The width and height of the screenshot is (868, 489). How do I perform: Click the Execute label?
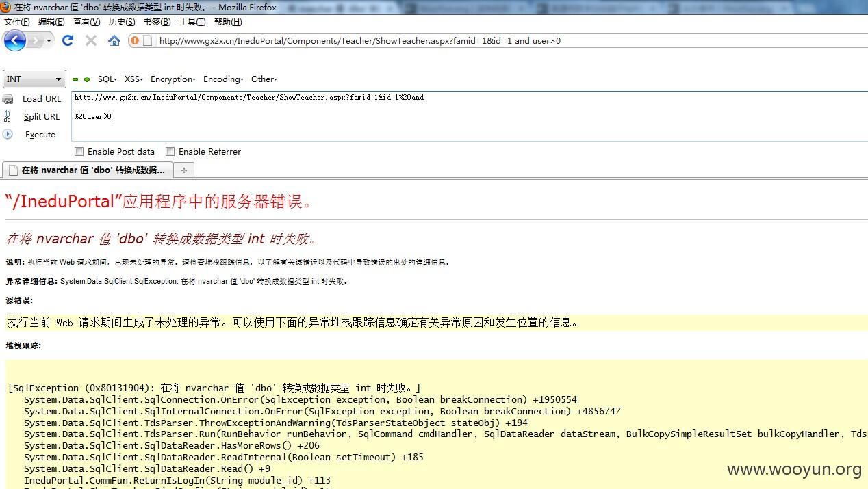40,135
